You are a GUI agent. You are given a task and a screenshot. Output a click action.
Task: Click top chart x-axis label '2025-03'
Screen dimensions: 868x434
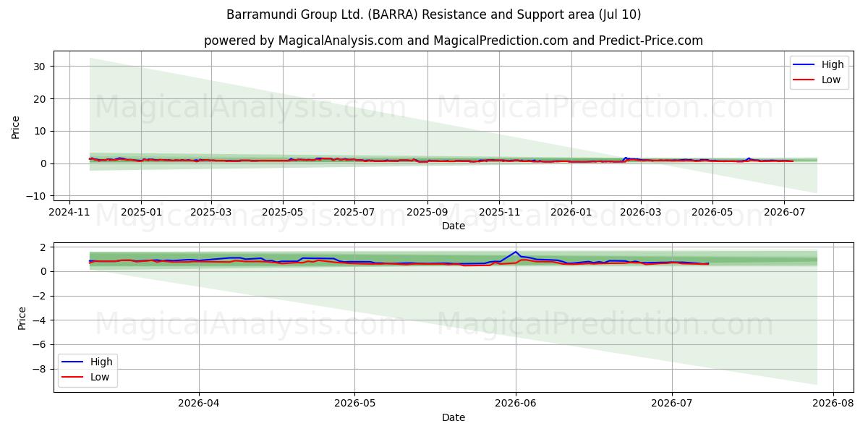tap(211, 213)
